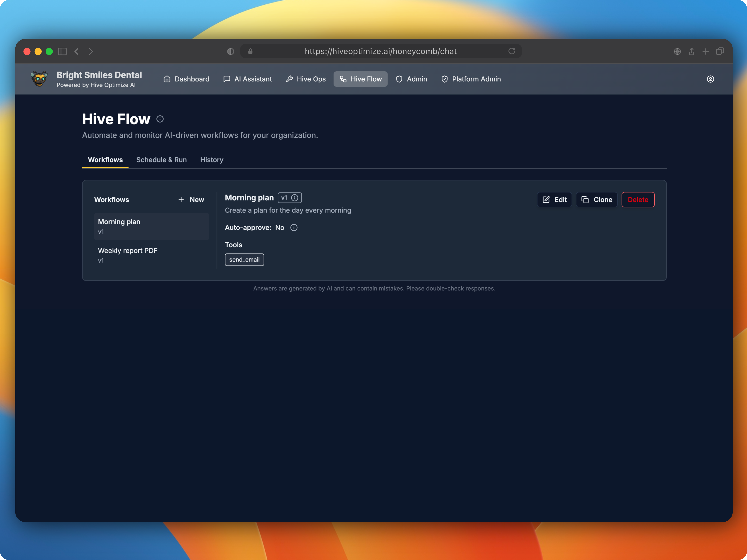Image resolution: width=747 pixels, height=560 pixels.
Task: Click the Auto-approve: No value
Action: 280,227
